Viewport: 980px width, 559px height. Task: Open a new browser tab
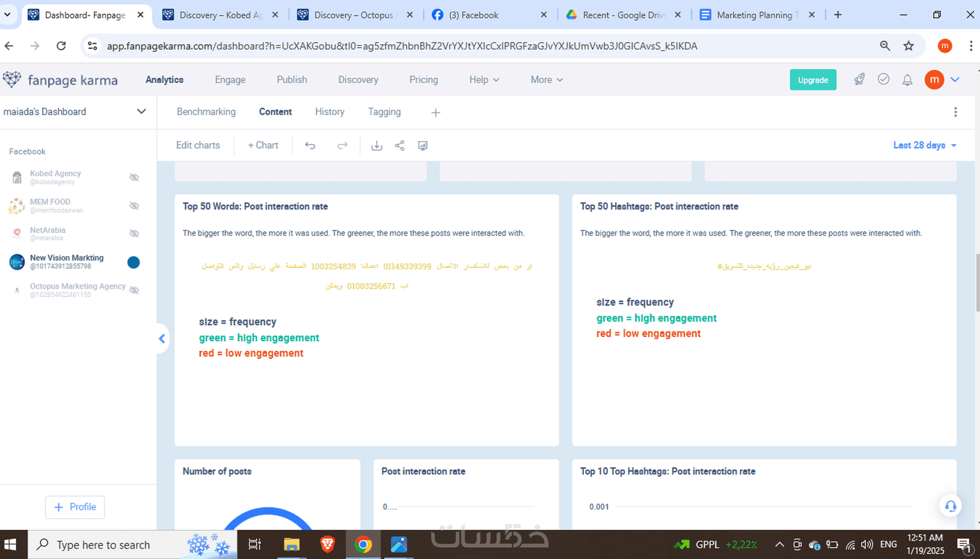click(838, 15)
